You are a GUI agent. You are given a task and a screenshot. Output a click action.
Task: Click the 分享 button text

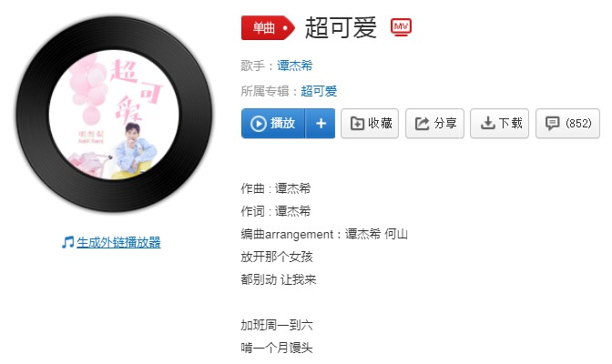(x=445, y=124)
